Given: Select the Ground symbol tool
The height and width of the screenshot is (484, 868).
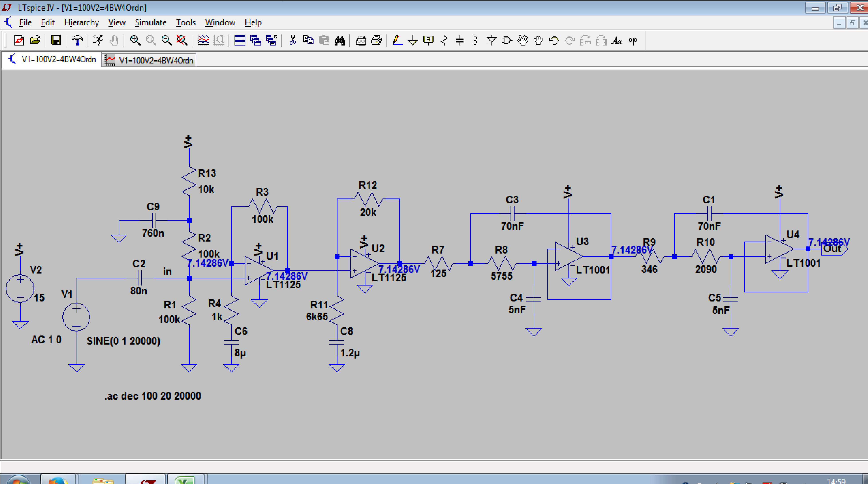Looking at the screenshot, I should (413, 40).
